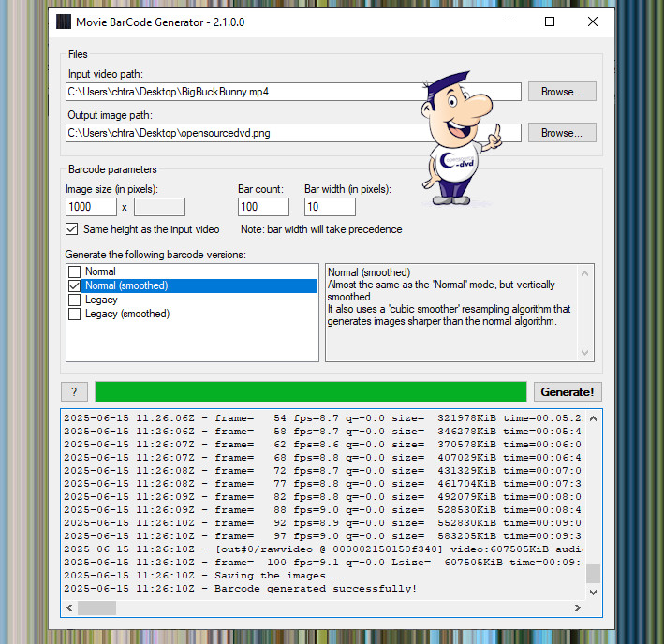The height and width of the screenshot is (644, 664).
Task: Browse for the input video path
Action: pos(561,92)
